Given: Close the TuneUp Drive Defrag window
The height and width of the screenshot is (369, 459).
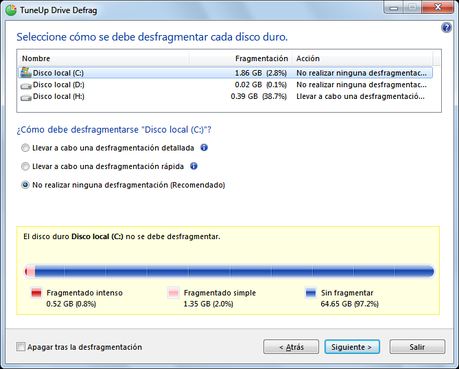Looking at the screenshot, I should tap(438, 7).
